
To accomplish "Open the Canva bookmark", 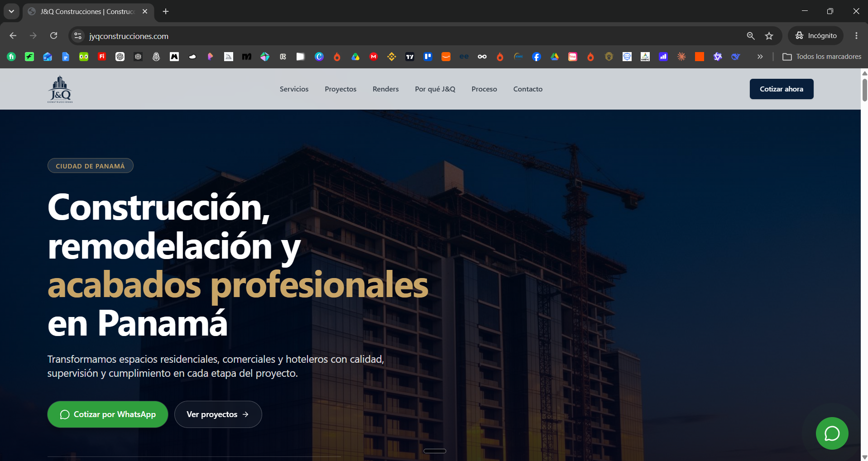I will [319, 57].
